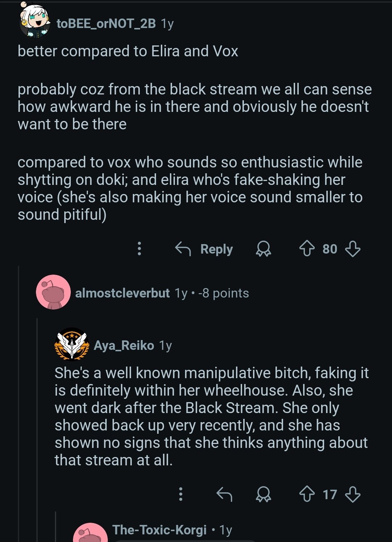Tap the reply arrow icon beside the Reply label
The image size is (392, 542).
click(x=183, y=249)
